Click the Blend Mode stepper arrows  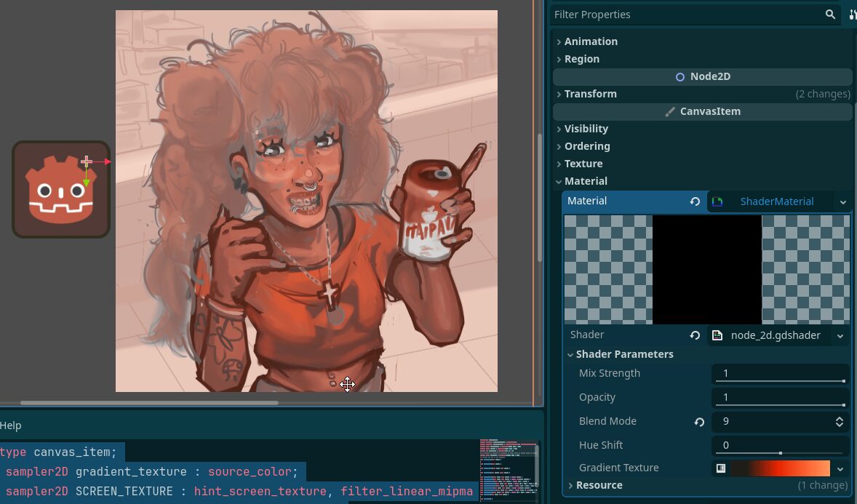click(x=839, y=422)
